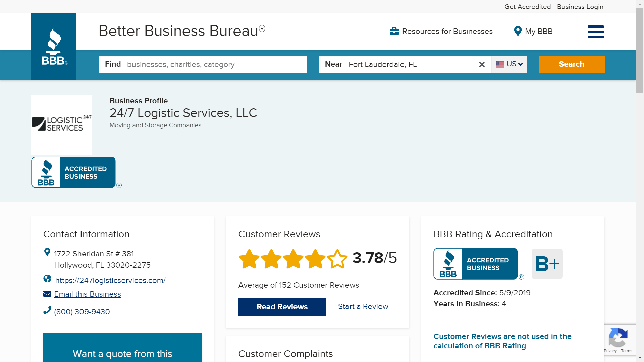The height and width of the screenshot is (362, 644).
Task: Click Accredited Business seal in rating panel
Action: (x=476, y=264)
